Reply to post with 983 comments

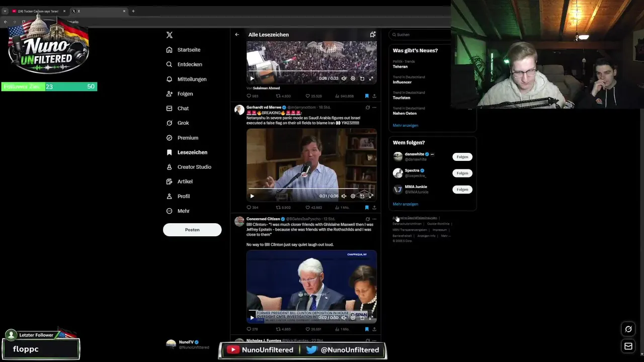tap(253, 96)
